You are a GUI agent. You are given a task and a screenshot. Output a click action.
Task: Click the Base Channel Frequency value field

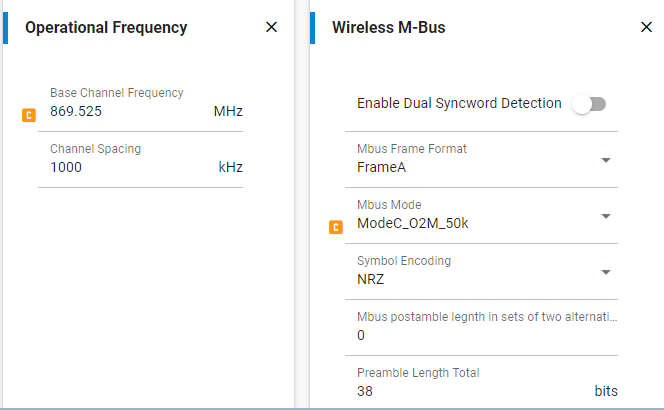(x=120, y=111)
